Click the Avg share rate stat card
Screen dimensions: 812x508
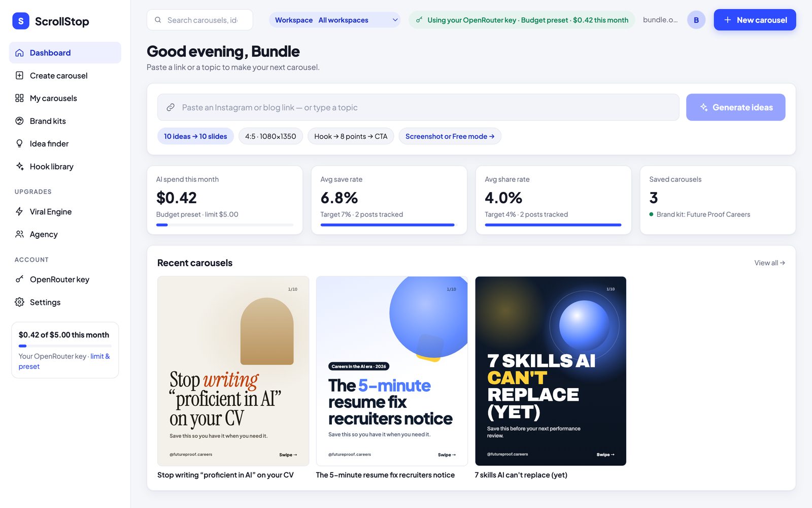(553, 200)
